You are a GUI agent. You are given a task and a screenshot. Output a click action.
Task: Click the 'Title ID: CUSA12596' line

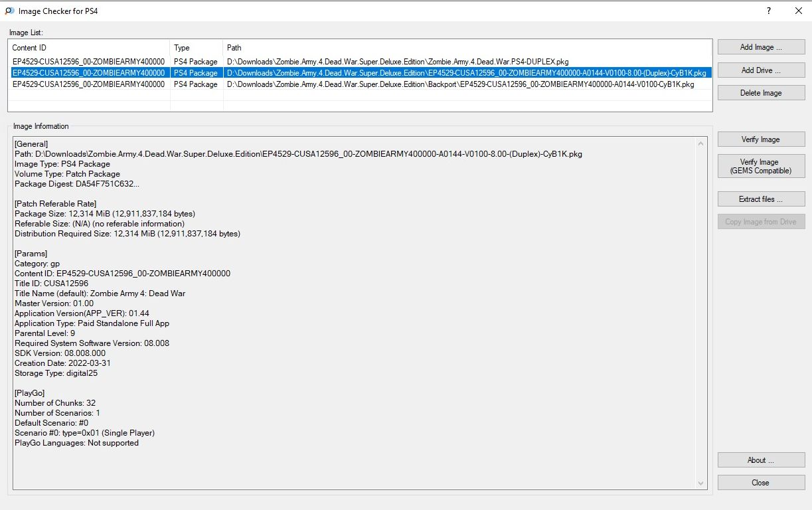pyautogui.click(x=51, y=284)
